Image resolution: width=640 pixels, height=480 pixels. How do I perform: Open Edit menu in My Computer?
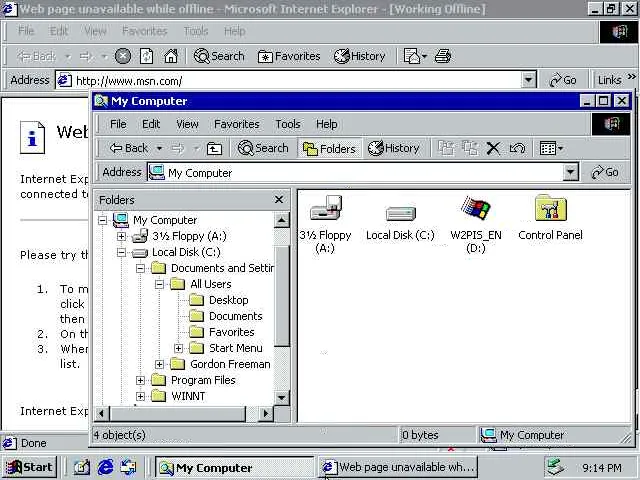151,124
